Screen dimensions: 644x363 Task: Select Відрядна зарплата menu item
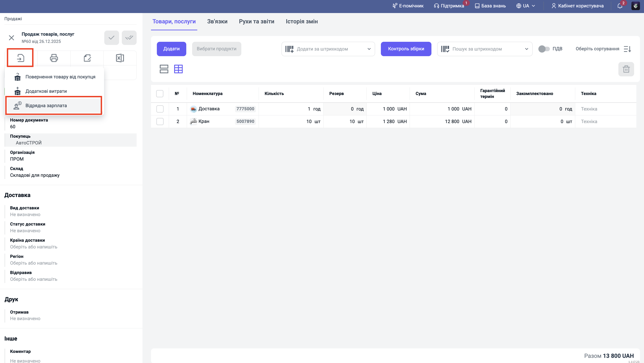point(46,106)
